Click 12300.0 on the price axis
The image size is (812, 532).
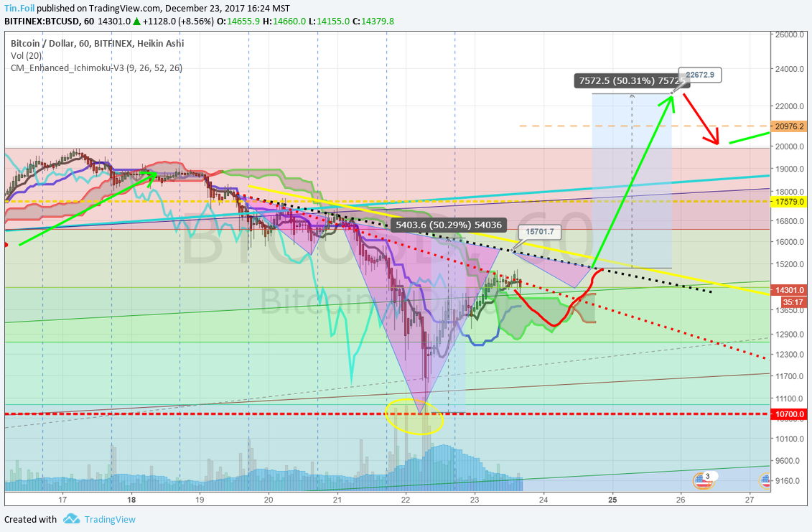pos(790,355)
